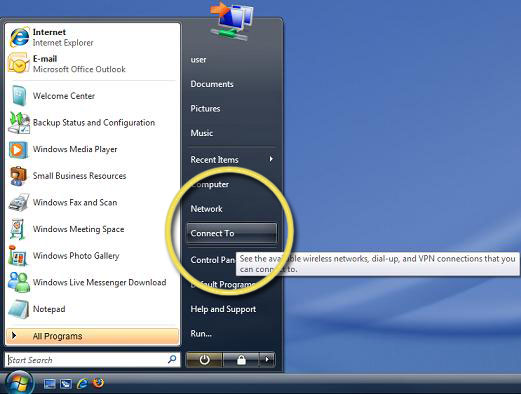Expand shutdown options arrow beside lock

coord(267,360)
